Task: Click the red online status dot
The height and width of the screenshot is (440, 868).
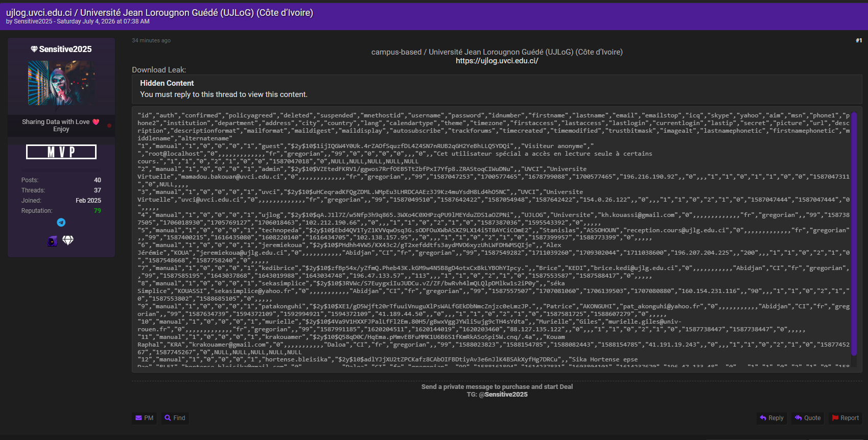Action: pos(109,126)
